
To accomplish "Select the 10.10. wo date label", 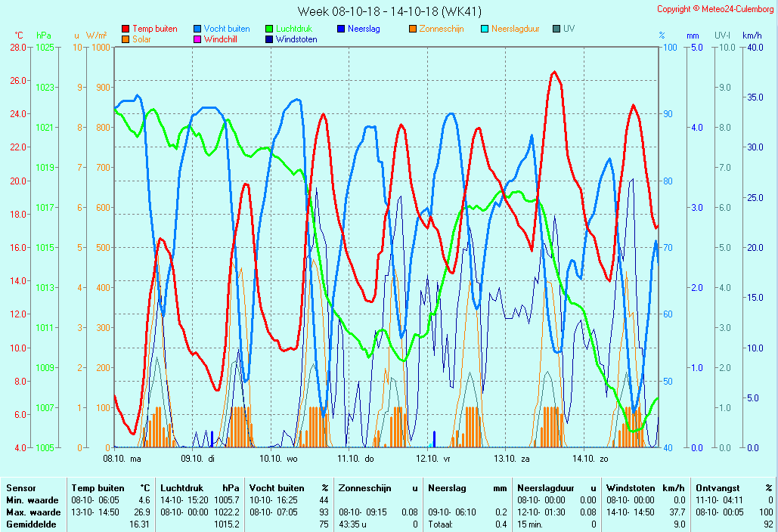I will point(279,458).
